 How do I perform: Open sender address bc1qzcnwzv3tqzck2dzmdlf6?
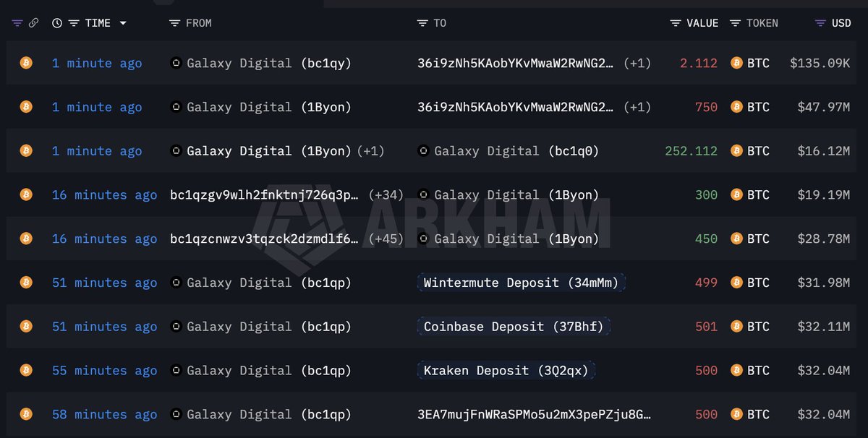point(264,239)
